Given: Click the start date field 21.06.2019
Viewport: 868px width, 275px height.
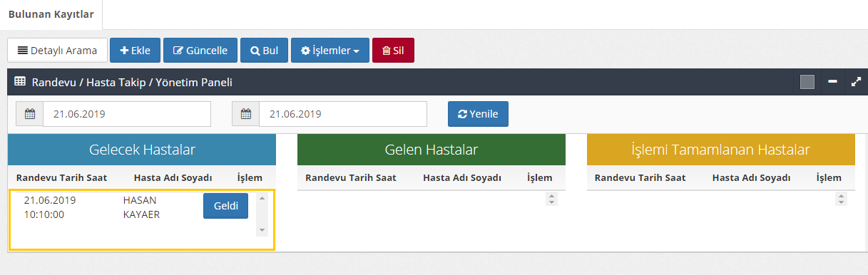Looking at the screenshot, I should pyautogui.click(x=127, y=114).
